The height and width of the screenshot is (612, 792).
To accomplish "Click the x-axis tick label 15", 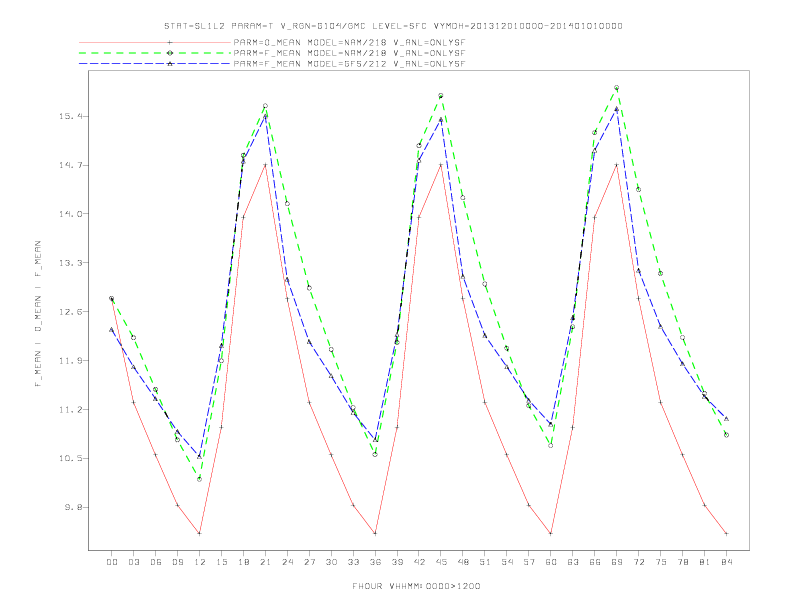I will [x=221, y=562].
